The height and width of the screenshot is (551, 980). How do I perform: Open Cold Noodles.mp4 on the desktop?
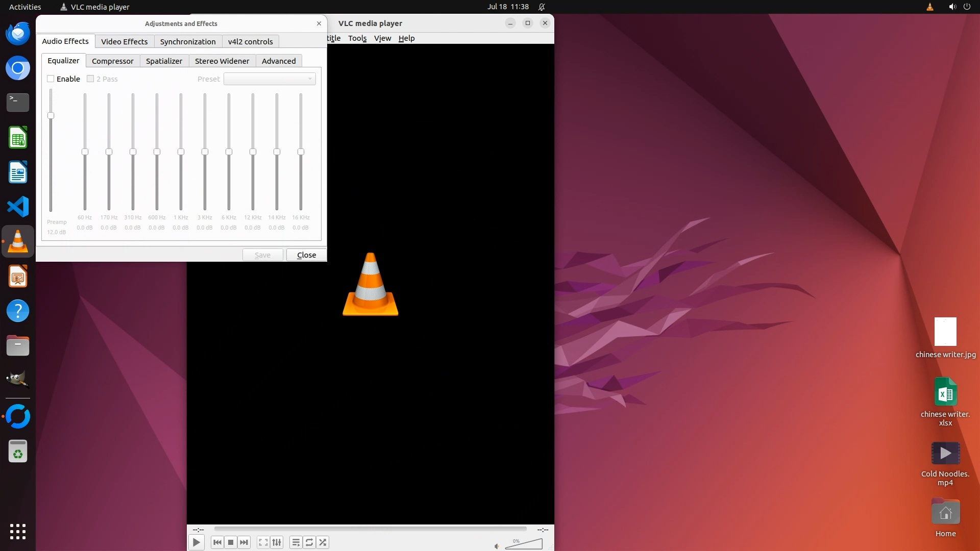point(945,454)
